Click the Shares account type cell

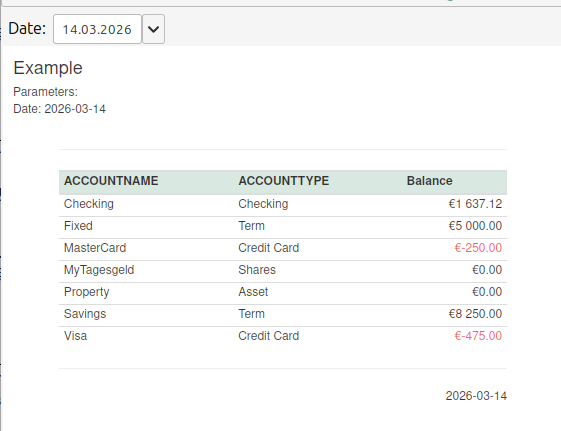coord(257,270)
